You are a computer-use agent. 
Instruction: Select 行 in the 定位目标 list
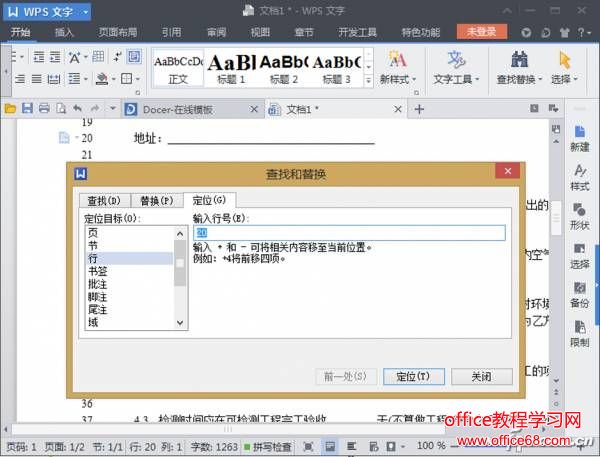(x=129, y=258)
